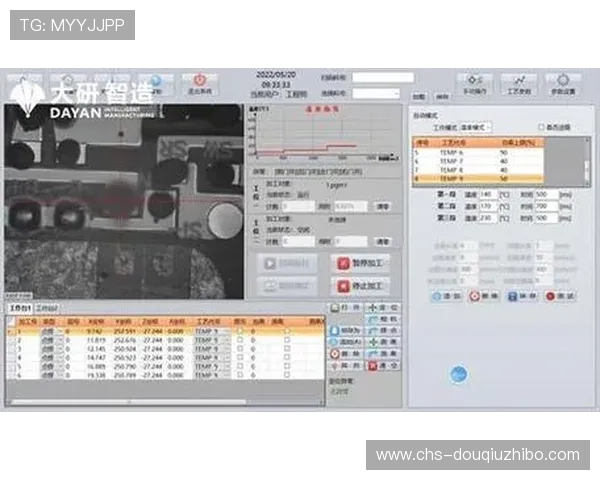Viewport: 600px width, 480px height.
Task: Click the blue Save (保存) disk icon
Action: [512, 296]
